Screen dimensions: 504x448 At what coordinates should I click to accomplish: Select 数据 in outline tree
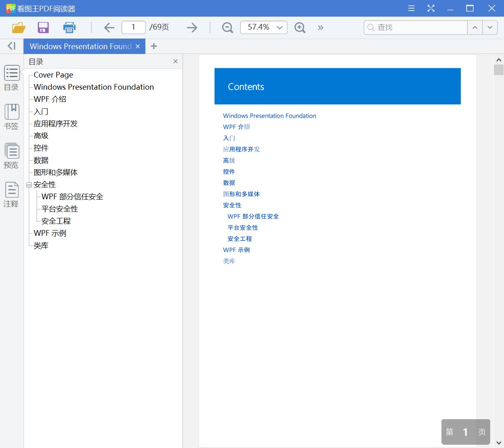pos(41,160)
